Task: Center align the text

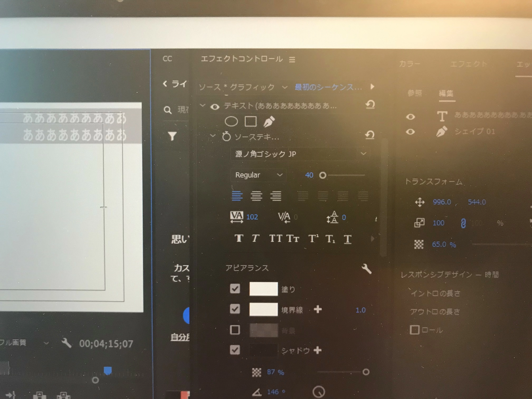Action: coord(256,196)
